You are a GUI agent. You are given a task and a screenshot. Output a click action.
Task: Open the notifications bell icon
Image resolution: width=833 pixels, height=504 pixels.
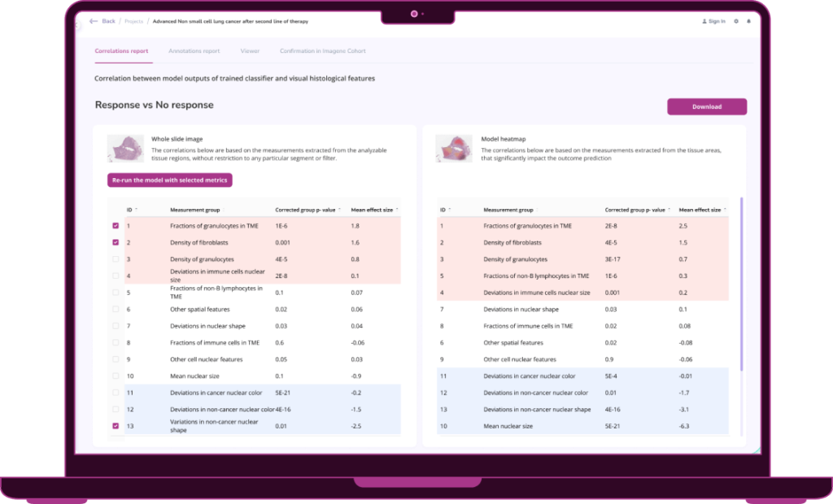click(x=748, y=21)
